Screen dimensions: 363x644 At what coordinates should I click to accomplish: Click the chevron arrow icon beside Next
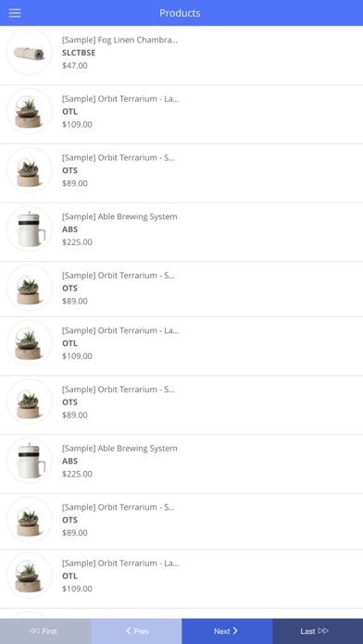coord(235,631)
